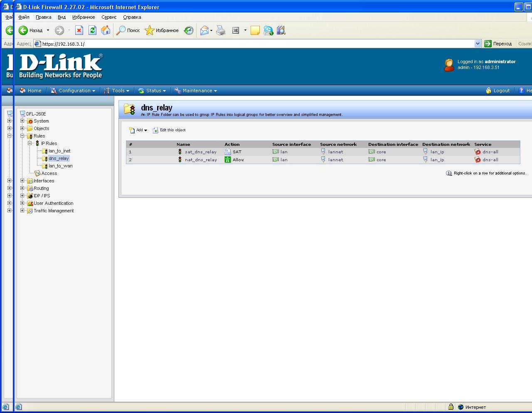Click the URL address input field
This screenshot has width=532, height=413.
258,44
